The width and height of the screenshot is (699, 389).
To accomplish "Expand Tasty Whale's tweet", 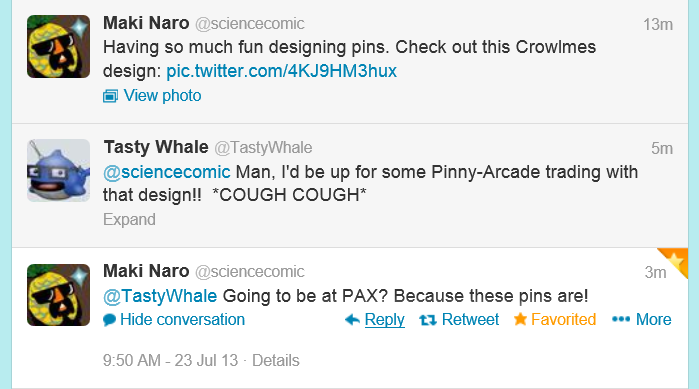I will (129, 219).
